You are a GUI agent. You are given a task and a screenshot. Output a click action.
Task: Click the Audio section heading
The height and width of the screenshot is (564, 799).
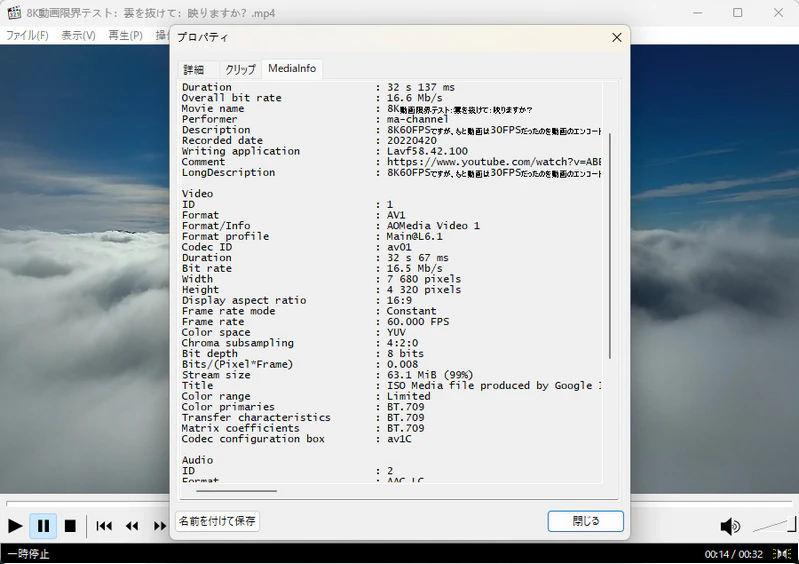[197, 460]
